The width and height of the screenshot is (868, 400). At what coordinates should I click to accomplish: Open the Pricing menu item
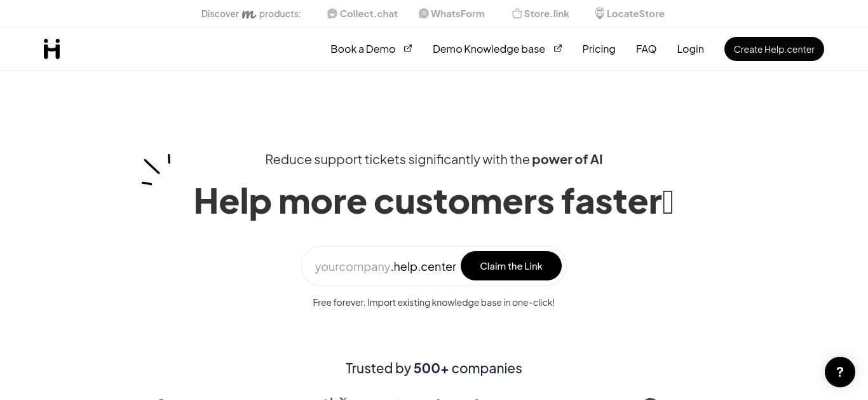[599, 49]
